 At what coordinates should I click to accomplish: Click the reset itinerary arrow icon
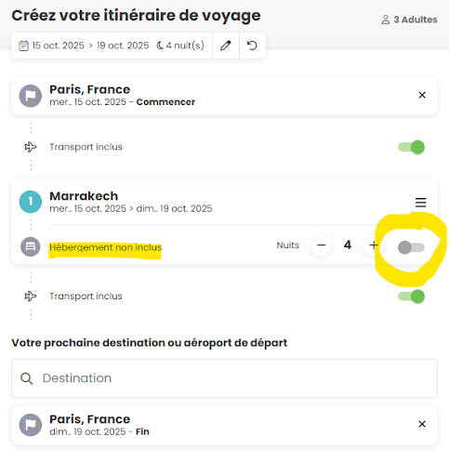point(252,46)
